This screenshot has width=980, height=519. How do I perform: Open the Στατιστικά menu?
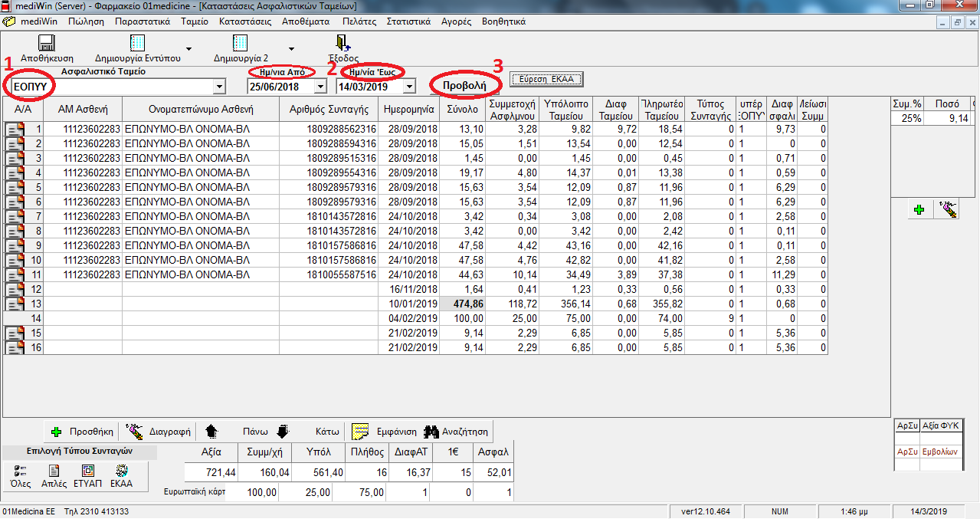(x=408, y=21)
